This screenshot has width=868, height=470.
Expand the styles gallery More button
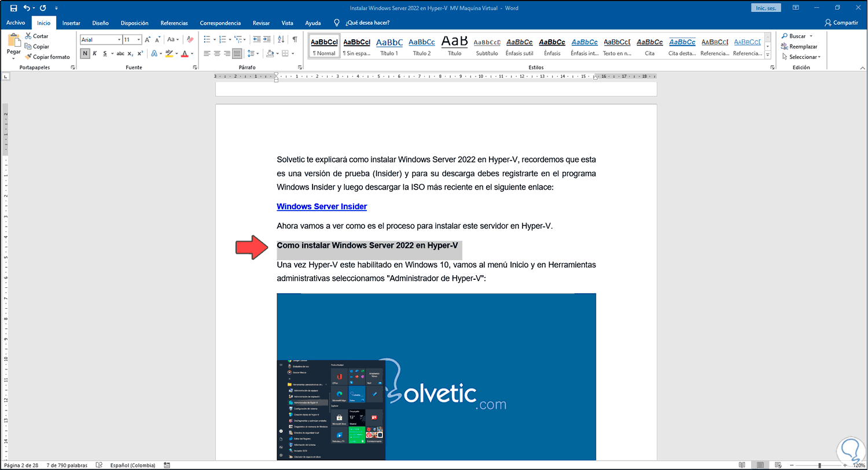[768, 55]
